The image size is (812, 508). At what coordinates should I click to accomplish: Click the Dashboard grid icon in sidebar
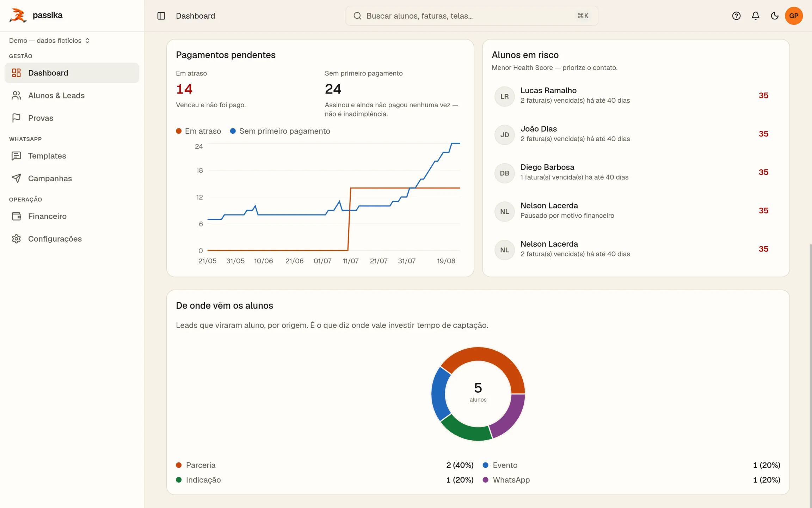(x=16, y=73)
